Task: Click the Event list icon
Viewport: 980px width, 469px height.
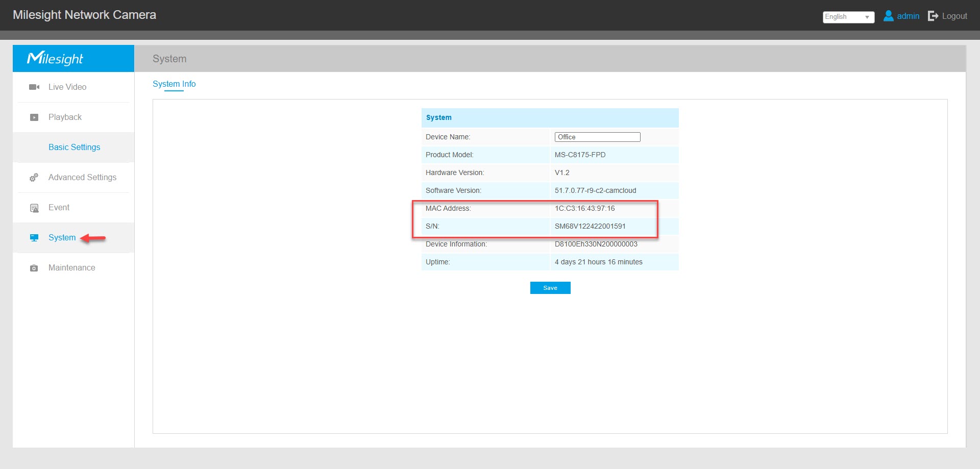Action: coord(34,208)
